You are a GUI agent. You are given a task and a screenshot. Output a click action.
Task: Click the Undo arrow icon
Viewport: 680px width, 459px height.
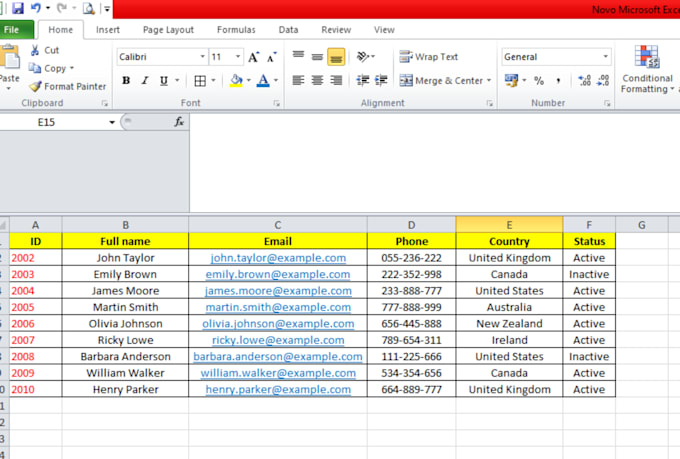click(36, 8)
